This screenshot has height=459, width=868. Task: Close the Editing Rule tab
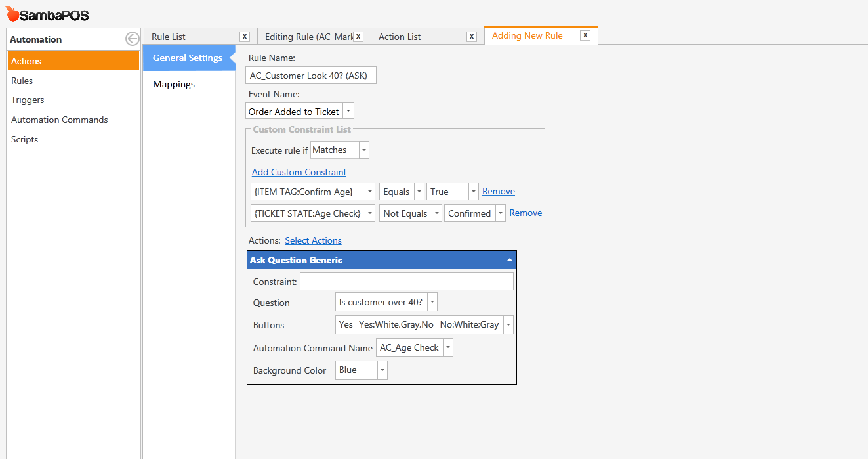click(x=358, y=37)
